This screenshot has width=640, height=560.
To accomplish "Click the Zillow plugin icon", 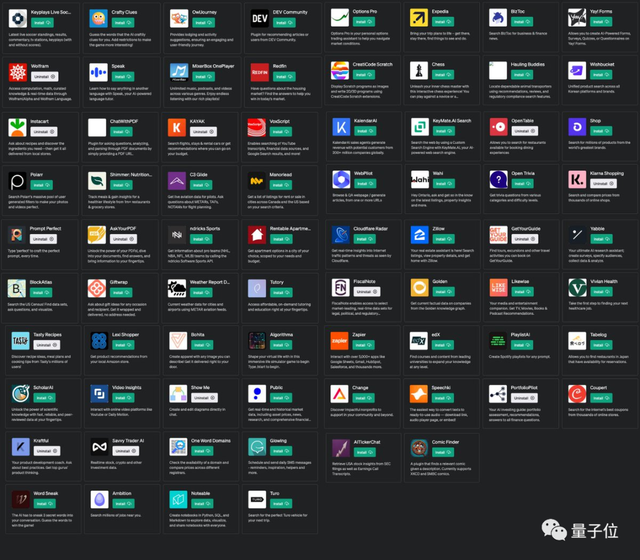I will click(420, 235).
